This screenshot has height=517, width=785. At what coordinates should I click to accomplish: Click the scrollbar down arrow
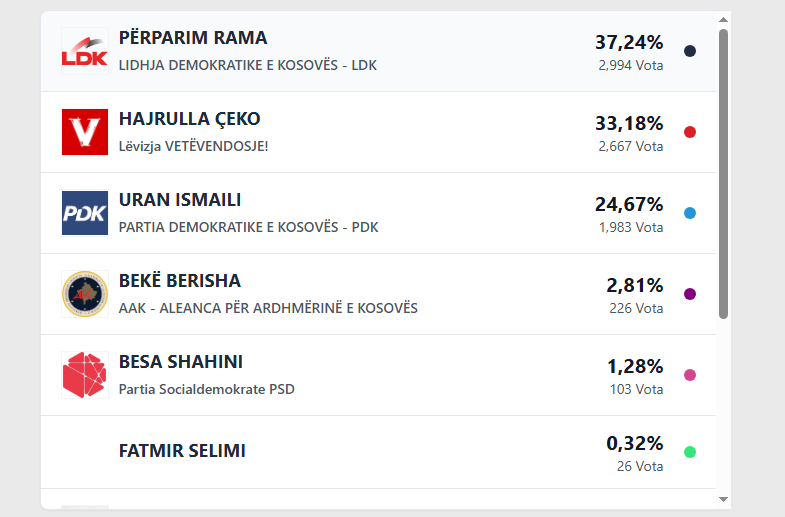[x=723, y=499]
